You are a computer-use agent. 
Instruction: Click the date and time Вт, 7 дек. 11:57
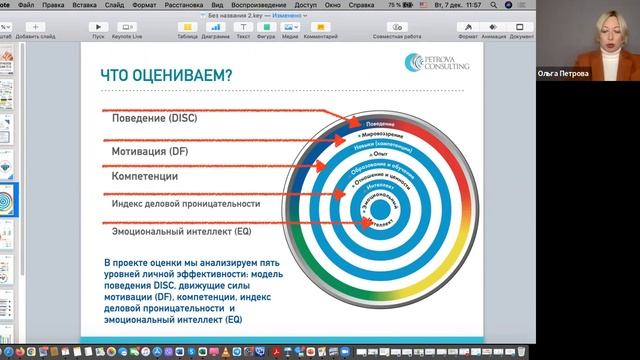pyautogui.click(x=458, y=5)
